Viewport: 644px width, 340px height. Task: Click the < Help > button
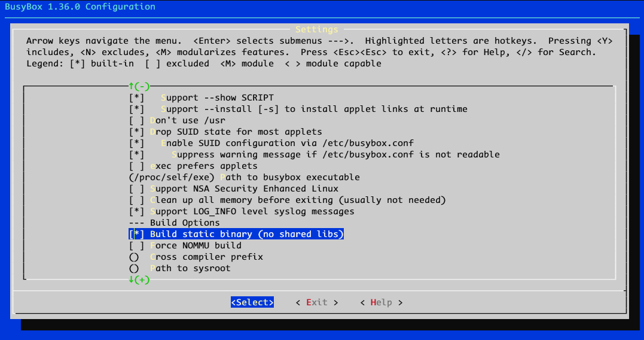[x=381, y=302]
